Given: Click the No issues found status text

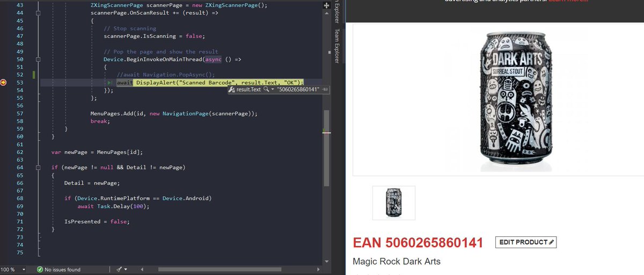Looking at the screenshot, I should pos(62,270).
